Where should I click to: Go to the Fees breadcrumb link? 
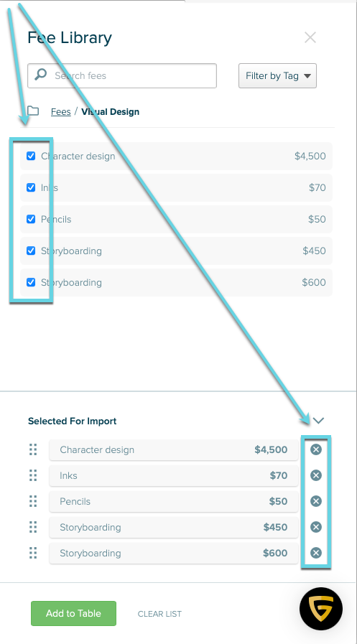61,112
